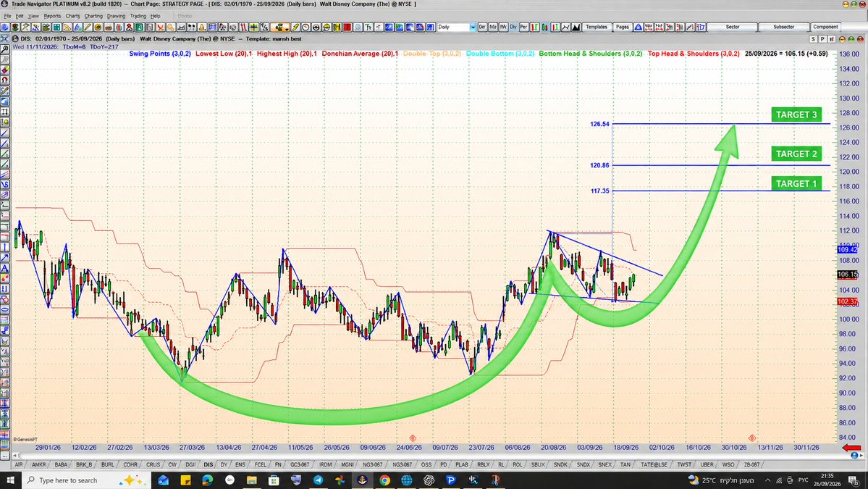Switch to the COHR symbol tab

point(130,464)
